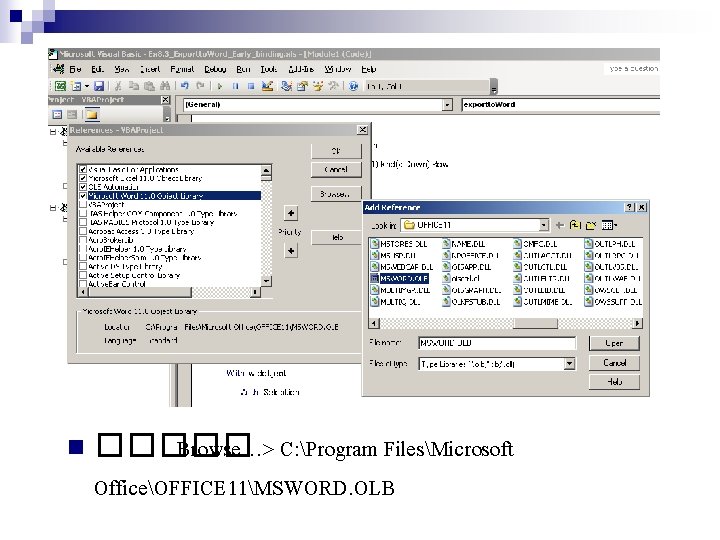Screen dimensions: 720x540
Task: Click the Cut scissors toolbar icon
Action: click(x=118, y=86)
